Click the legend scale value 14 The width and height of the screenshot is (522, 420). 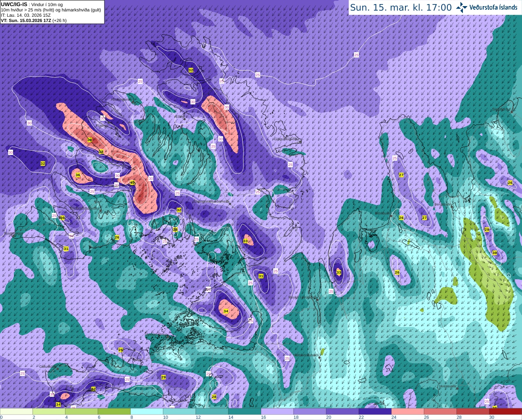pos(230,417)
